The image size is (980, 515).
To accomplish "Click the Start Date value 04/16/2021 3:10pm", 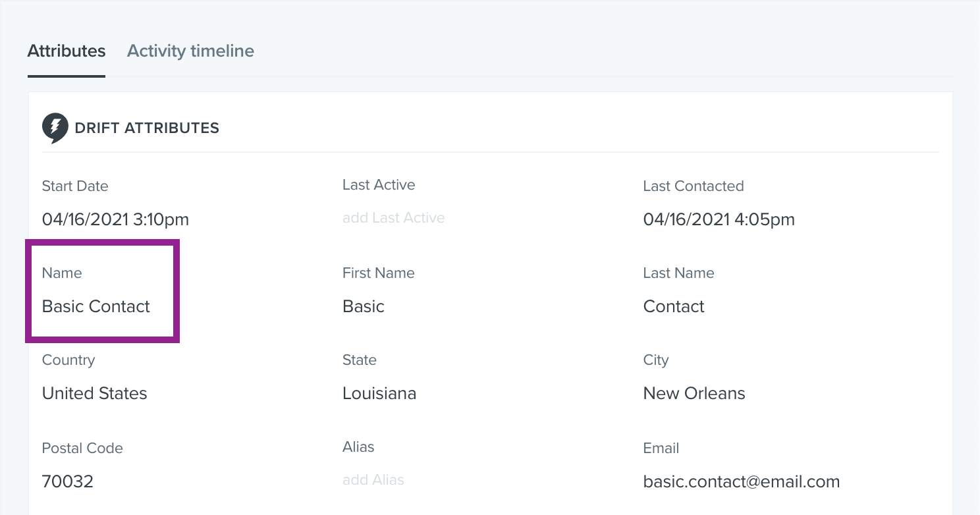I will pyautogui.click(x=116, y=219).
